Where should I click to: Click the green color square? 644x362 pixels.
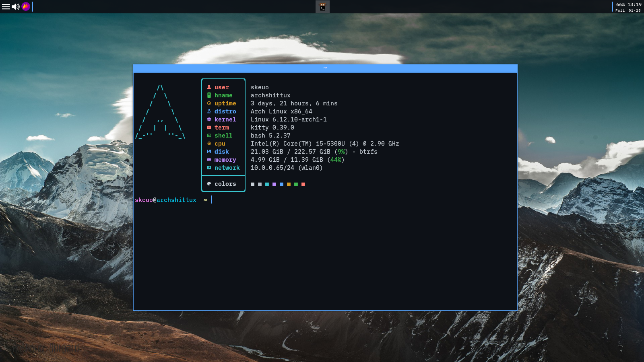[x=296, y=184]
